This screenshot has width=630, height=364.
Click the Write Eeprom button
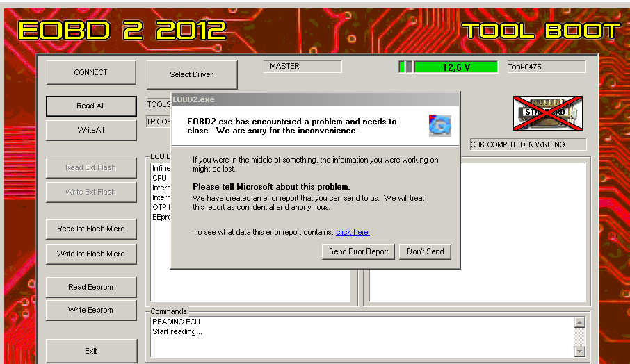(x=91, y=310)
